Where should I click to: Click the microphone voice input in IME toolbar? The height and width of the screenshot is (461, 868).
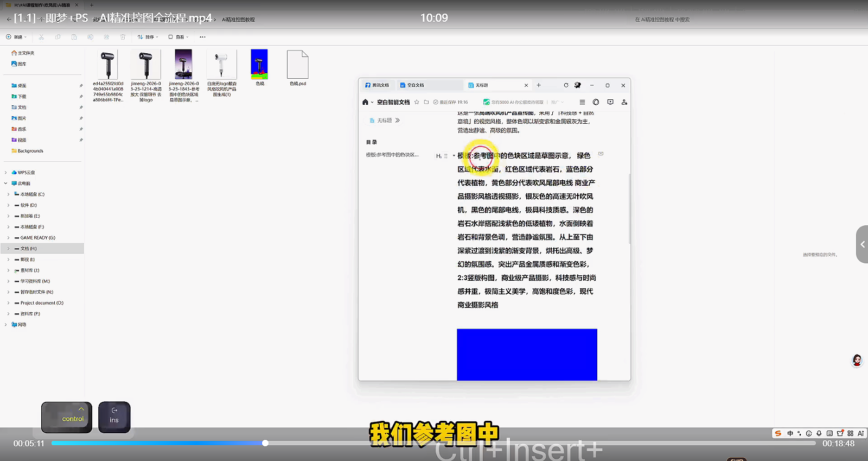click(x=819, y=433)
